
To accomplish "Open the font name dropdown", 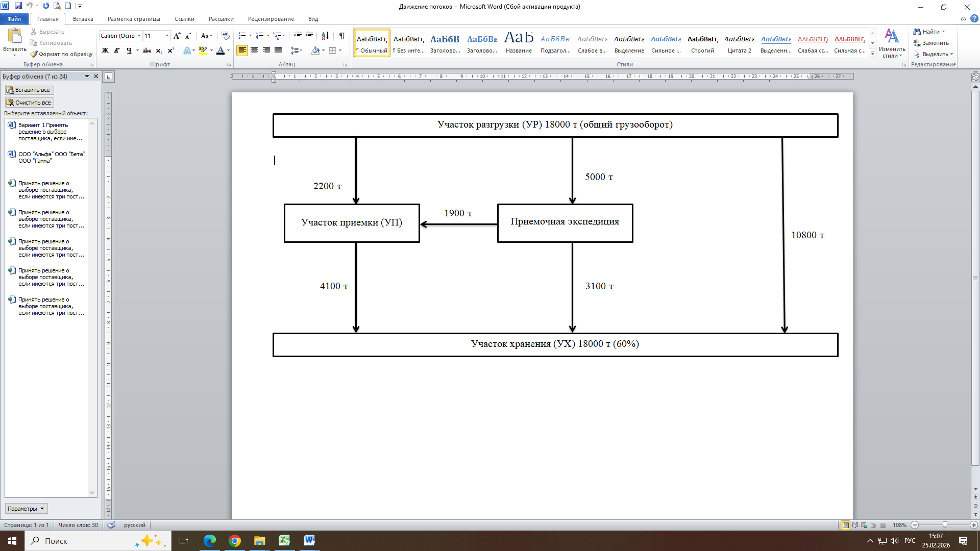I will (x=139, y=36).
